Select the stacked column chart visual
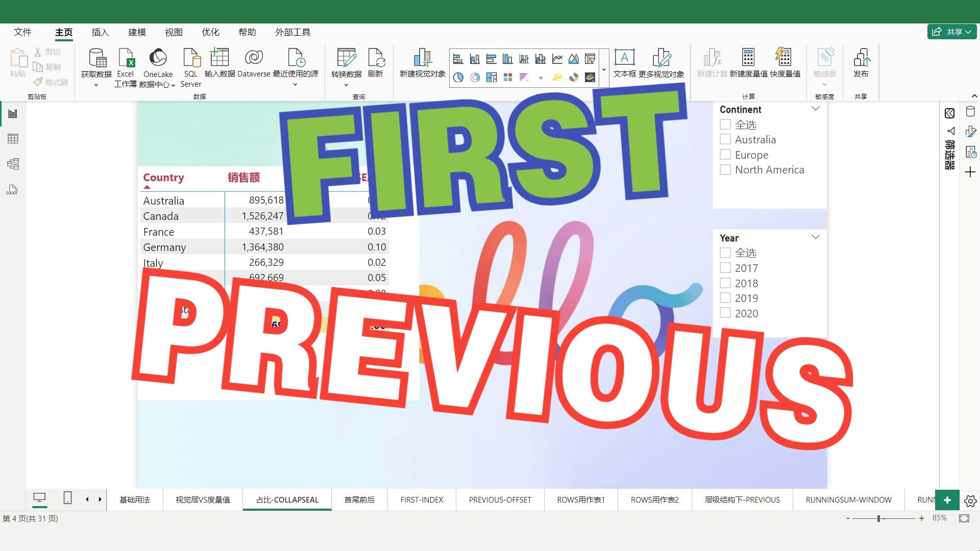The height and width of the screenshot is (551, 980). (x=475, y=59)
